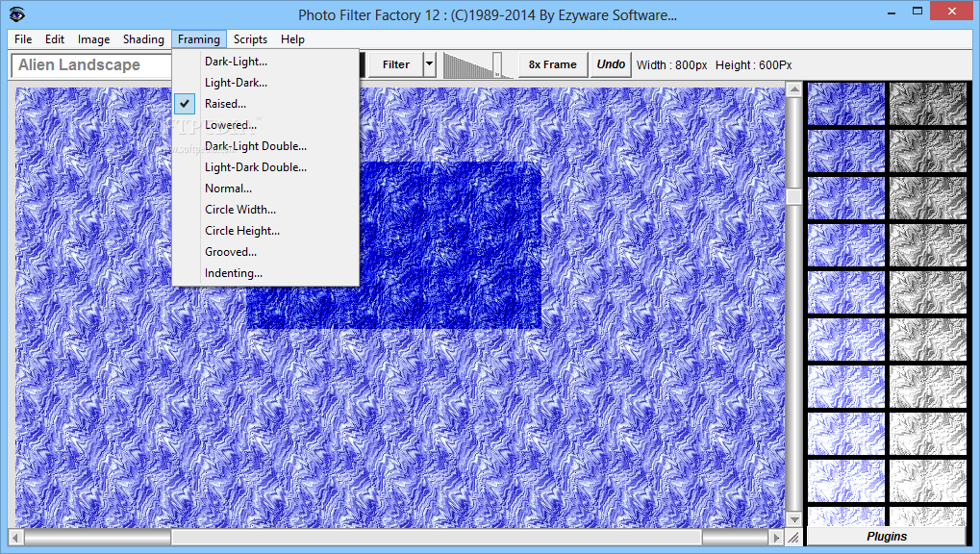Select the fifth blue preview thumbnail
This screenshot has width=980, height=554.
coord(846,292)
